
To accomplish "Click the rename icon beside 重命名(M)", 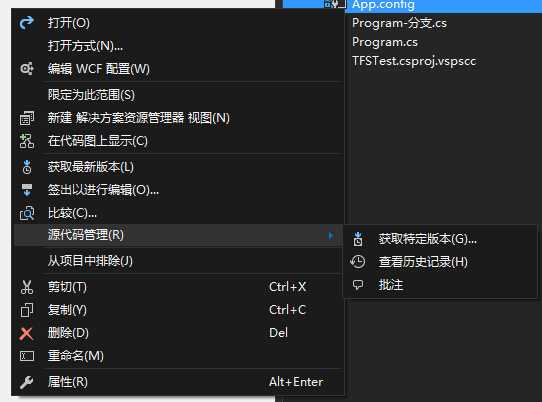I will [27, 356].
